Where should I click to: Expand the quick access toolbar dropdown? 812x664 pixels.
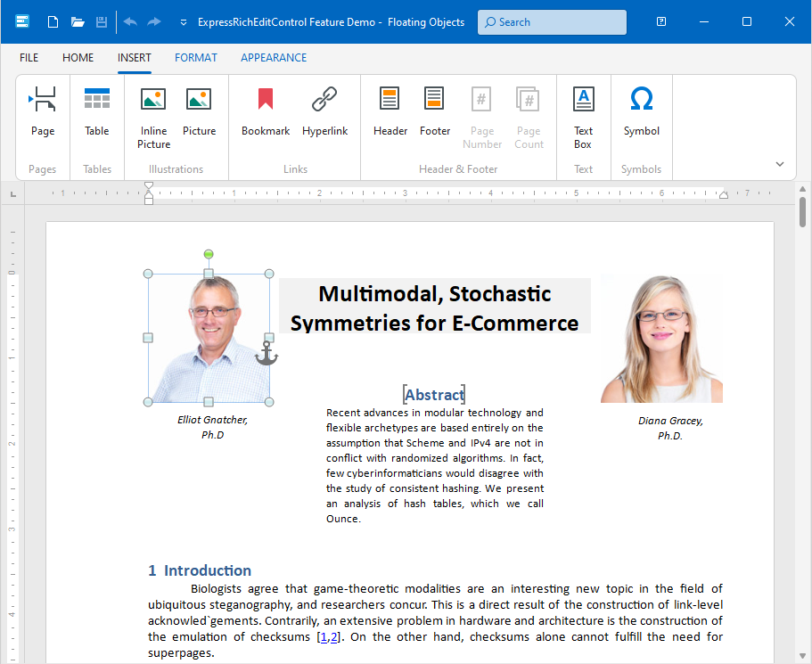[x=184, y=22]
